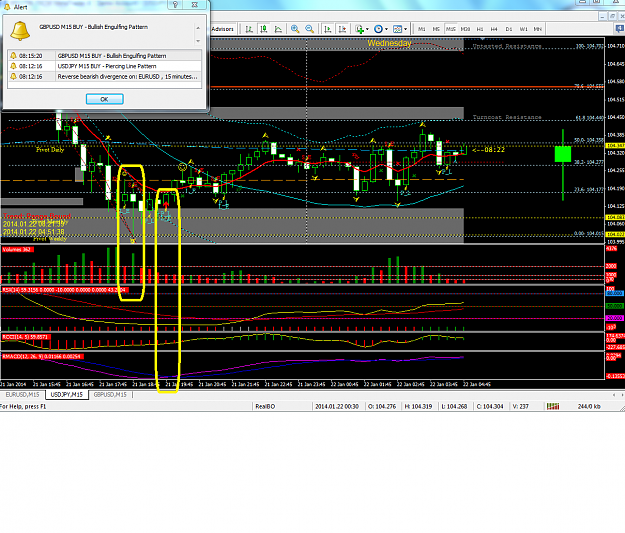
Task: Select the M15 timeframe
Action: (450, 29)
